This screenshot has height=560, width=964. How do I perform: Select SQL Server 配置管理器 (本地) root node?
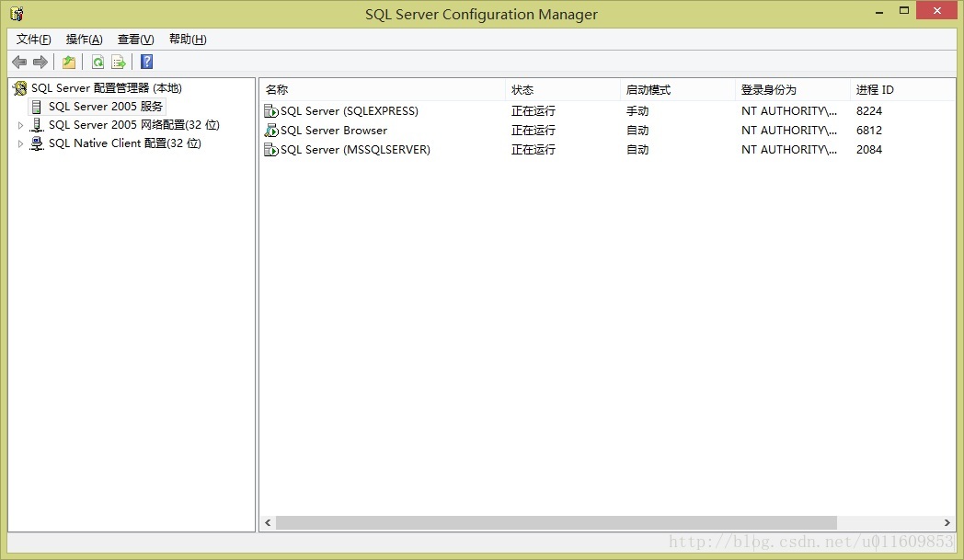[x=107, y=88]
